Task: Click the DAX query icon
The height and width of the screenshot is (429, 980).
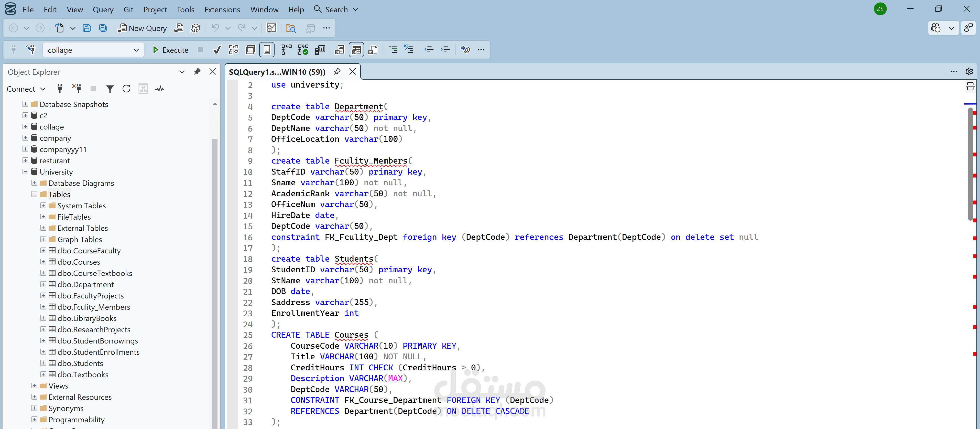Action: pyautogui.click(x=195, y=28)
